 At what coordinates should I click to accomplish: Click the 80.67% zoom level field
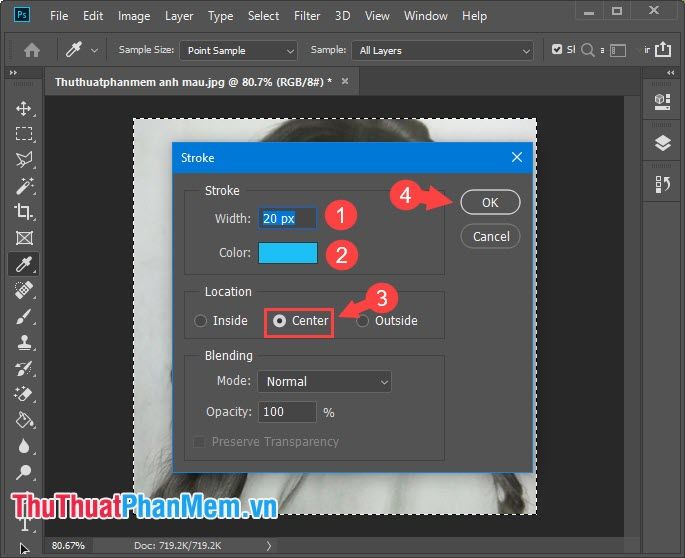[x=68, y=546]
